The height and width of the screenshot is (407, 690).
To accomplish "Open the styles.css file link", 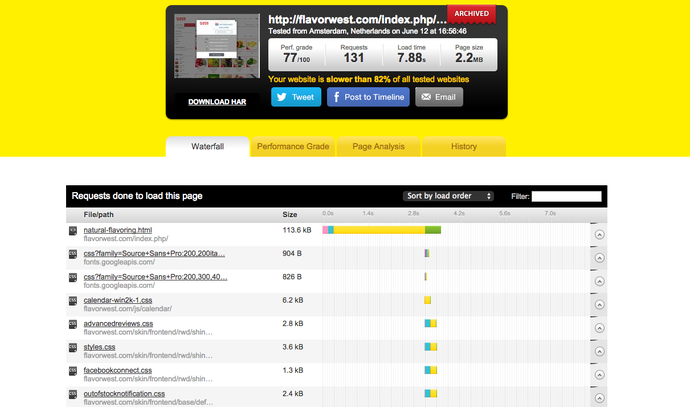I will pos(99,347).
